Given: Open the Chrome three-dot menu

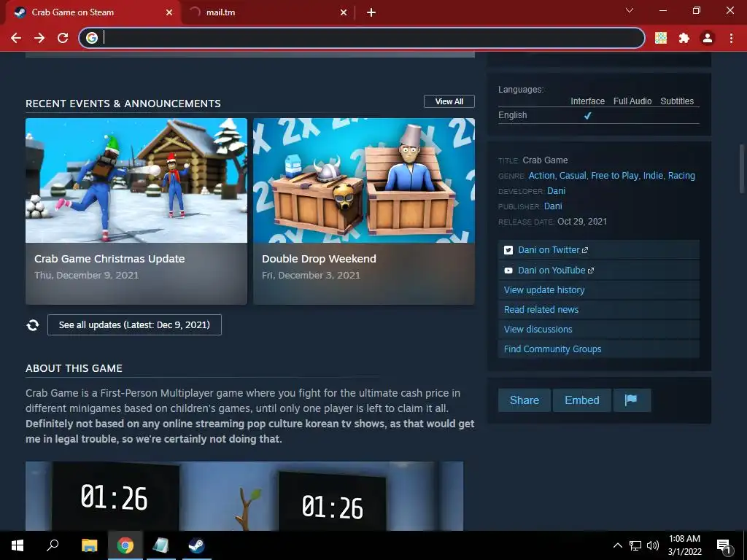Looking at the screenshot, I should 731,38.
